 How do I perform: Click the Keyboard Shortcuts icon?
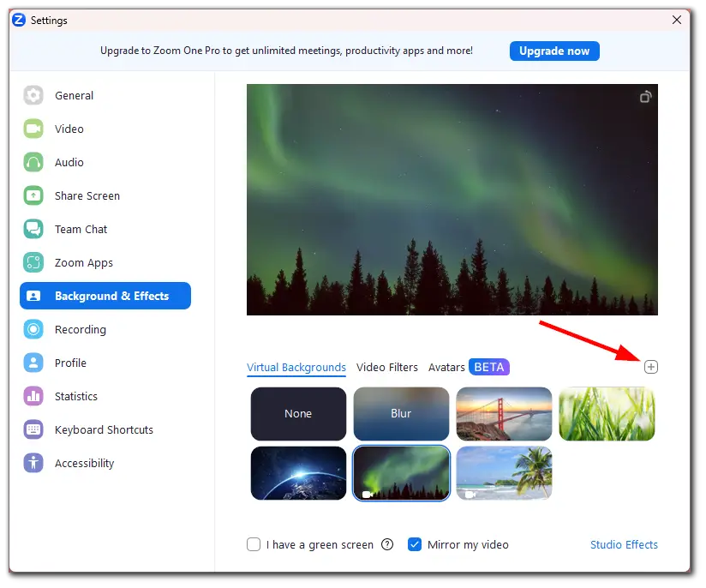coord(33,429)
